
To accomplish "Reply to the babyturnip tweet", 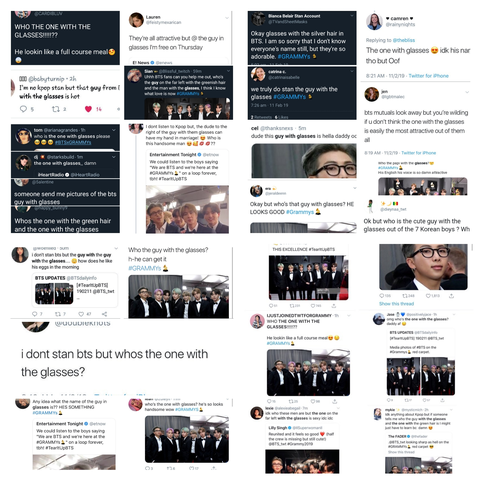I will pyautogui.click(x=23, y=109).
